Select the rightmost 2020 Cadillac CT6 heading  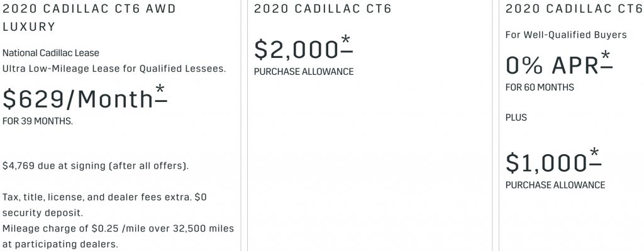574,9
